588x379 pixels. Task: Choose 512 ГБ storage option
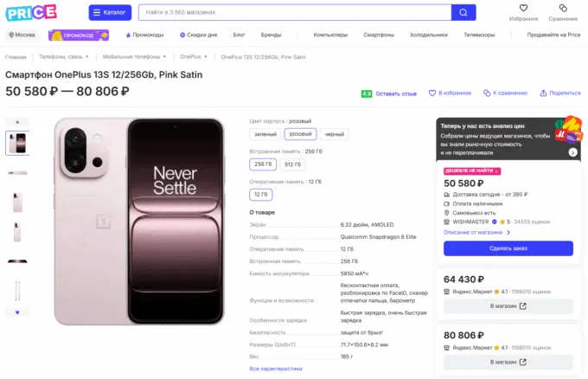[x=293, y=164]
